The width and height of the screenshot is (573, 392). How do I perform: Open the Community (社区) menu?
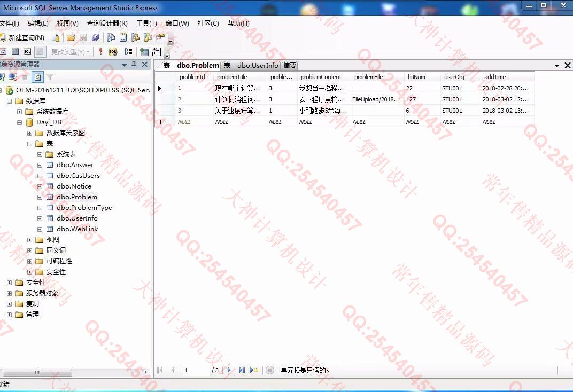[208, 23]
